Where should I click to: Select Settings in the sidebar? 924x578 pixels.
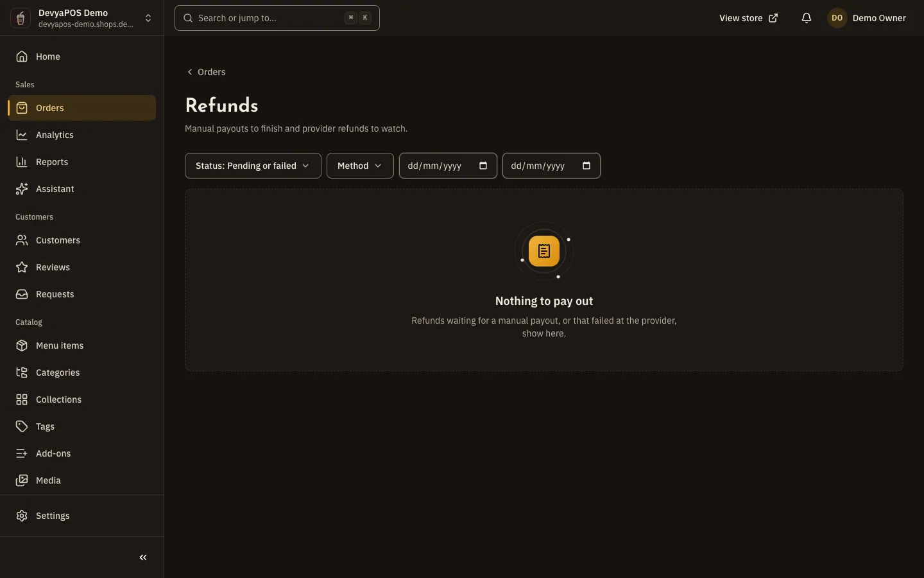point(81,516)
